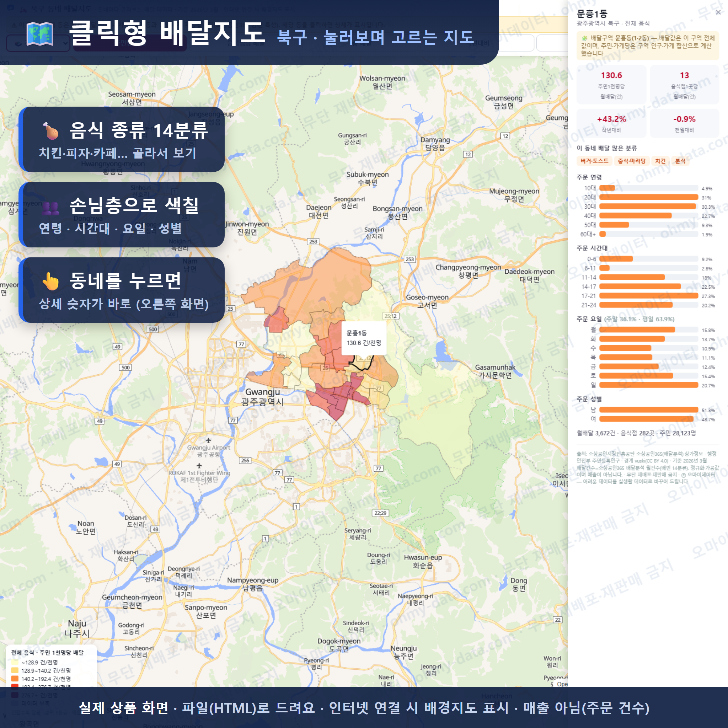
Task: Click the 남 gender bar at 51.3%
Action: (649, 409)
